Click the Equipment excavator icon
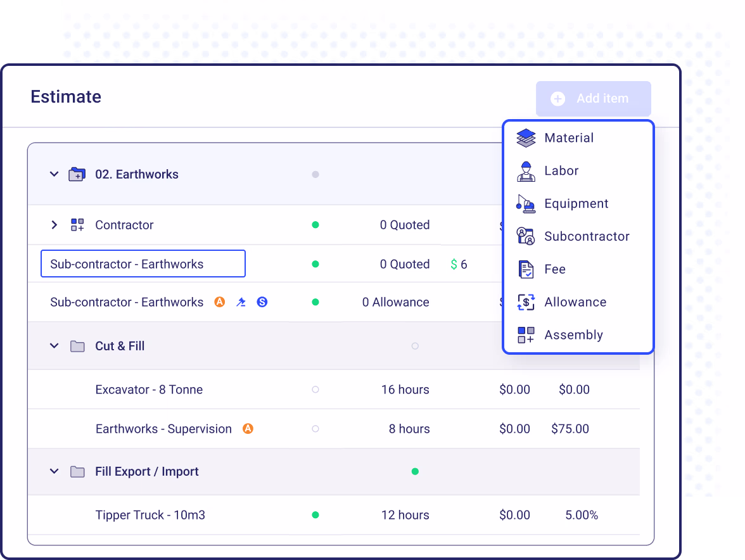 click(526, 204)
